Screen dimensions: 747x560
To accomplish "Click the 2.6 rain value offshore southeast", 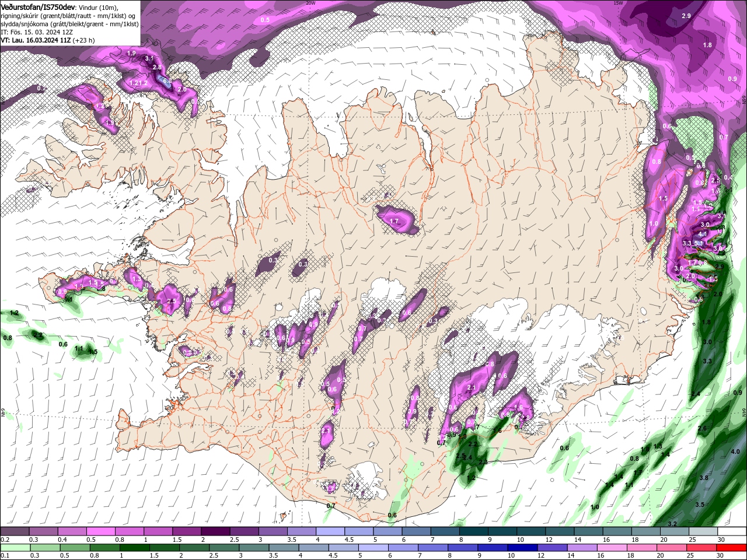I will [702, 428].
